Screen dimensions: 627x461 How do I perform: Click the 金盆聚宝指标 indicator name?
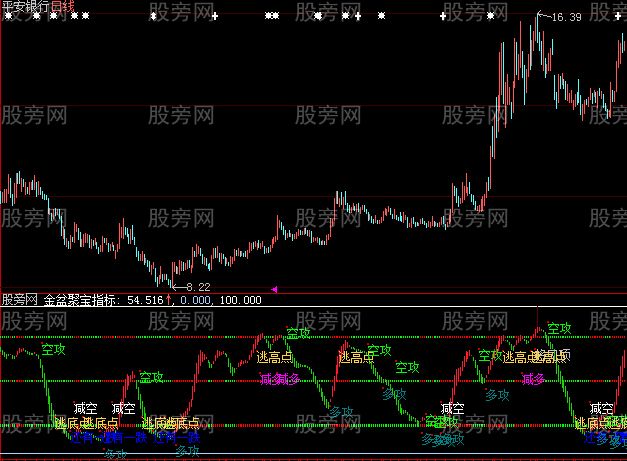(x=81, y=299)
